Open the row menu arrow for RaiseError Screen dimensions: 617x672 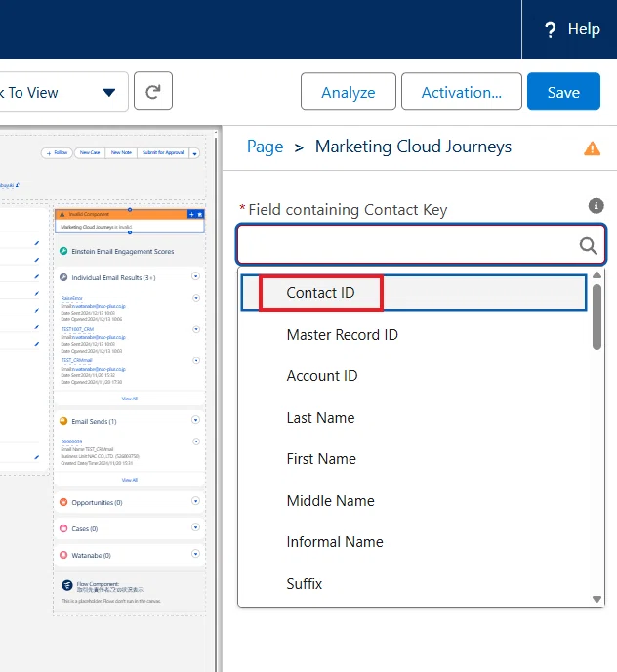196,298
